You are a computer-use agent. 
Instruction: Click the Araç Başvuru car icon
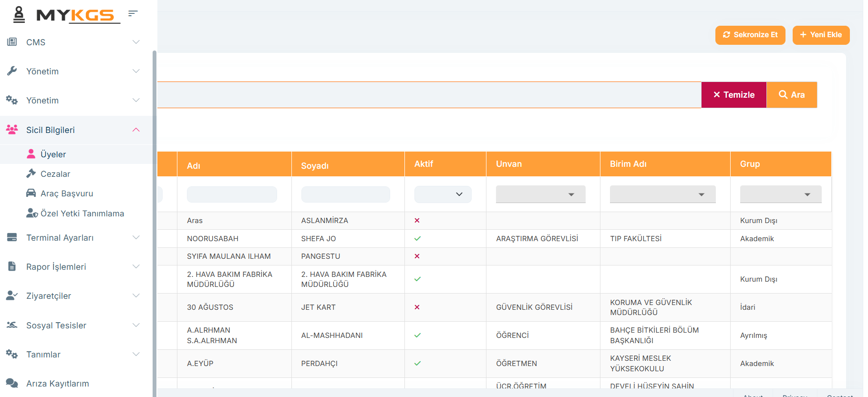point(31,193)
